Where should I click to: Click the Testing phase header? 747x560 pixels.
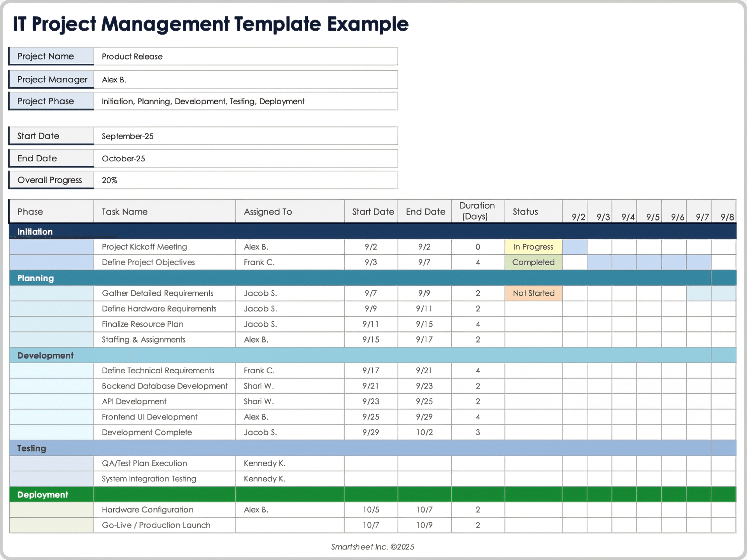[x=32, y=448]
